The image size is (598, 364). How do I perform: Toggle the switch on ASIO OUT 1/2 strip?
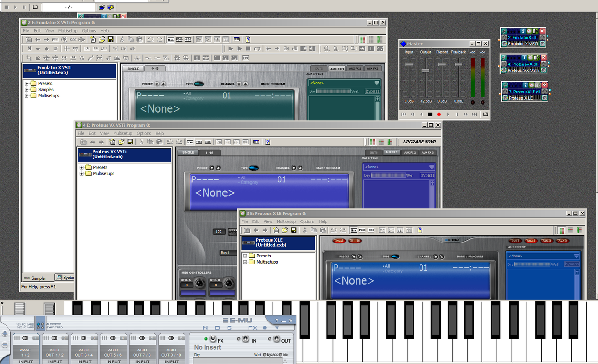coord(54,338)
